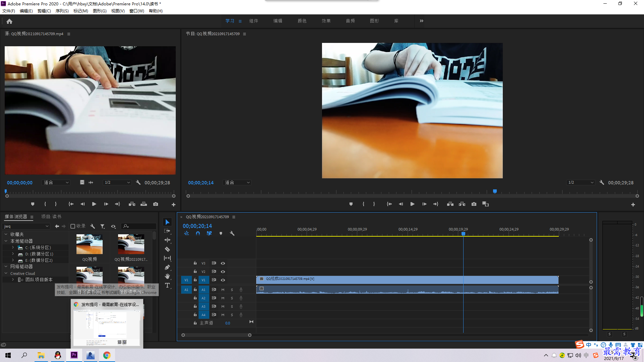The image size is (644, 362).
Task: Toggle V3 track output eye
Action: (x=223, y=263)
